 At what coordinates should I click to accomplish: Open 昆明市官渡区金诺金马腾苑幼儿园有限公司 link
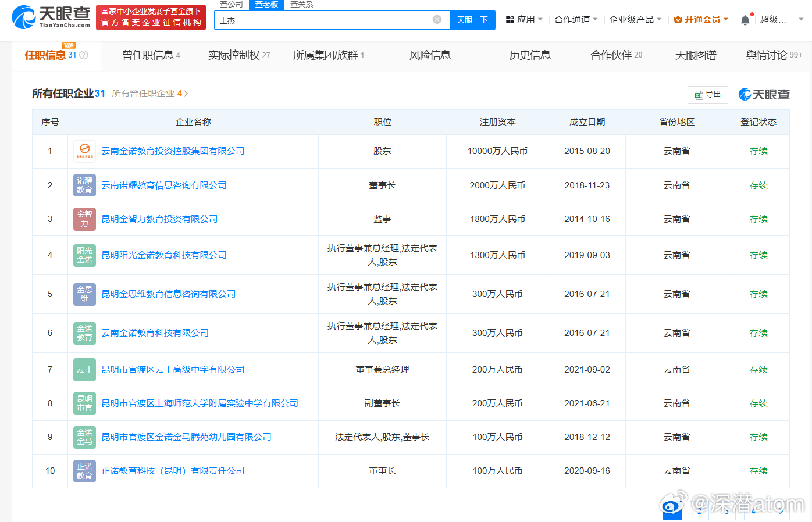tap(186, 437)
